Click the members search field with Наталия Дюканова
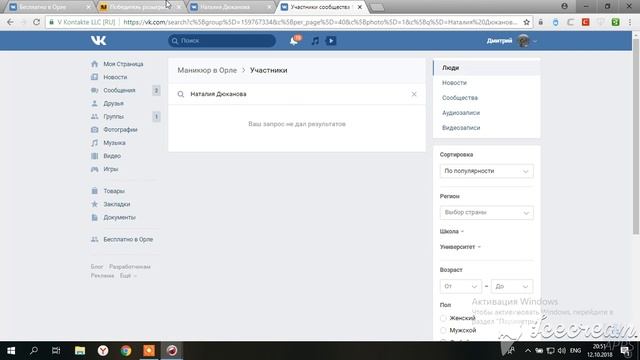 [296, 94]
